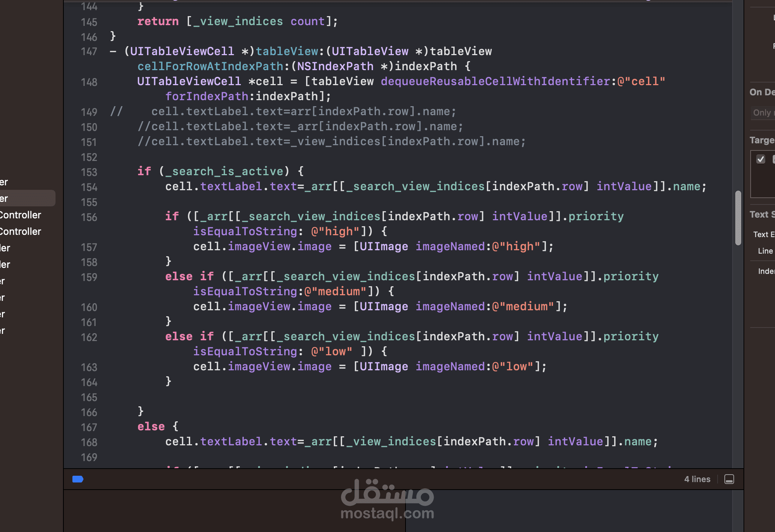775x532 pixels.
Task: Open the Indent settings dropdown
Action: (767, 271)
